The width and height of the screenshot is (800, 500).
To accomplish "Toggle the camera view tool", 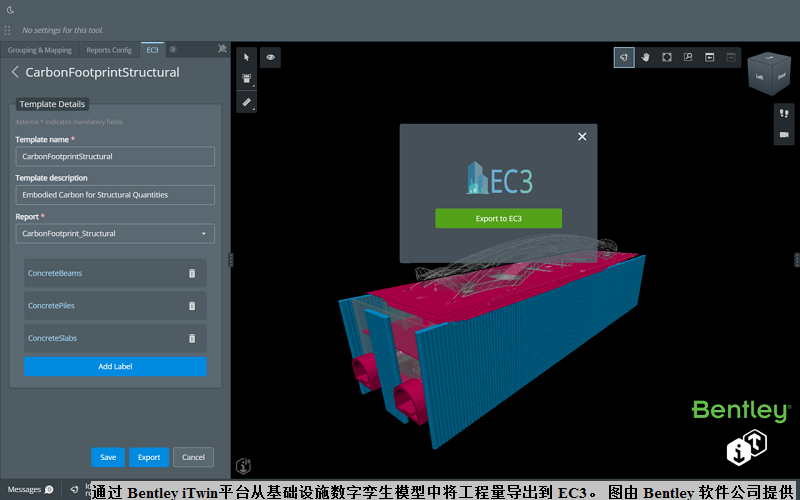I will 784,135.
